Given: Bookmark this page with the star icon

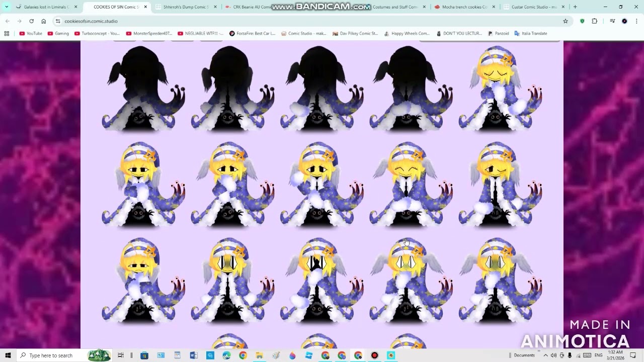Looking at the screenshot, I should [x=566, y=21].
